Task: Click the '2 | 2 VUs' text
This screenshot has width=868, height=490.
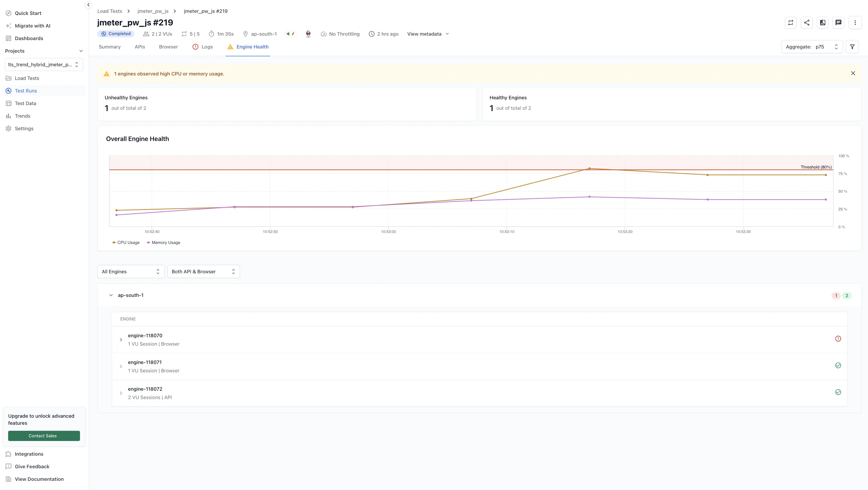Action: 162,34
